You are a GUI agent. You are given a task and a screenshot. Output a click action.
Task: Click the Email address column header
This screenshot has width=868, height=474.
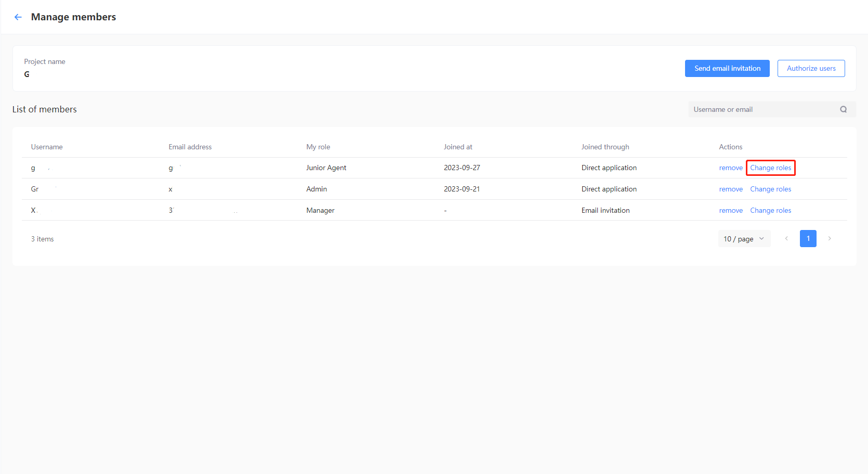coord(190,147)
